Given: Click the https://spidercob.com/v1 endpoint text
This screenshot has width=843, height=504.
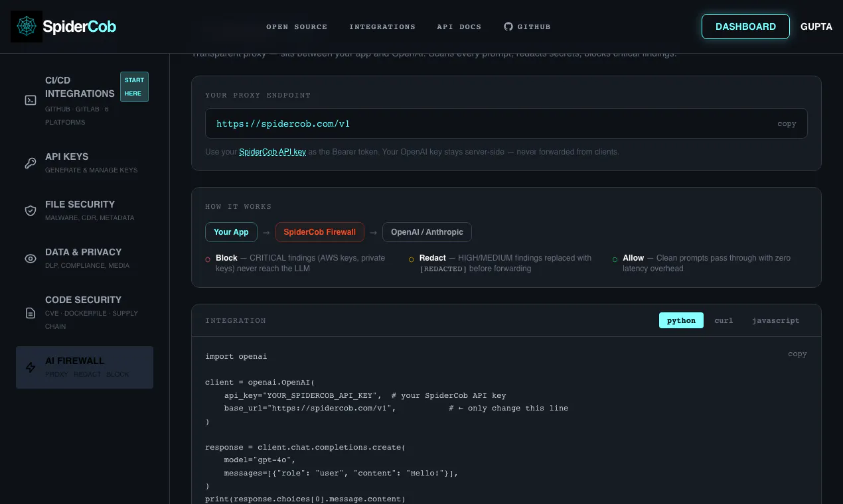Looking at the screenshot, I should (x=283, y=124).
